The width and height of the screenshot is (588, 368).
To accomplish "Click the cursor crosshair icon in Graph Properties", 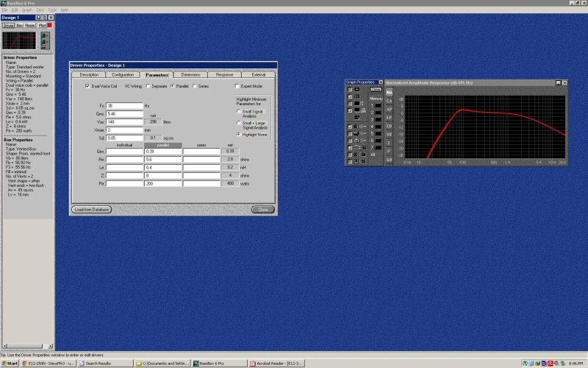I will tap(357, 89).
